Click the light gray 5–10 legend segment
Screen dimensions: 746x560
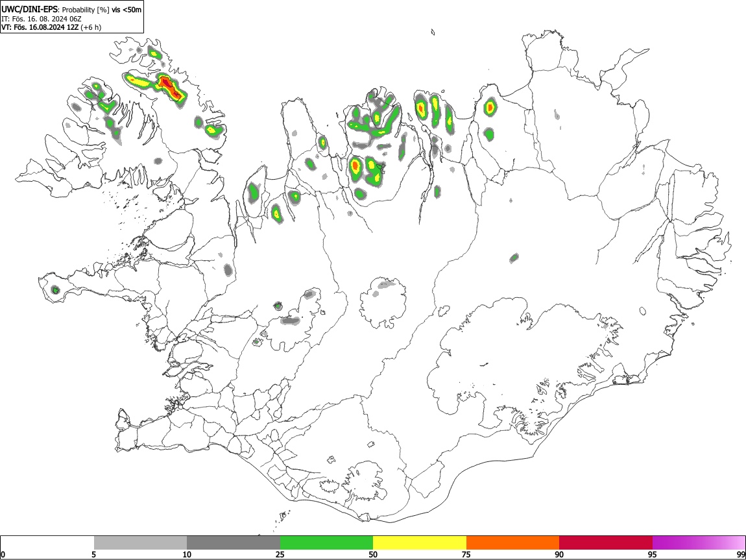140,543
